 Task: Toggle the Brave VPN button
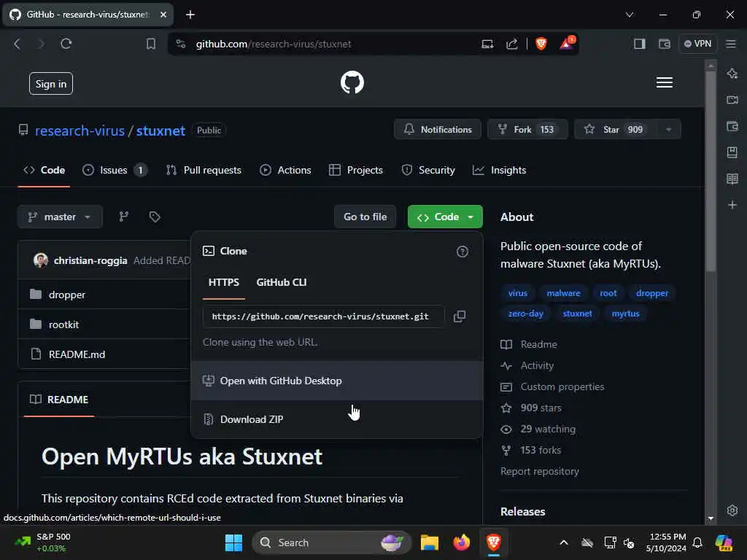tap(697, 44)
